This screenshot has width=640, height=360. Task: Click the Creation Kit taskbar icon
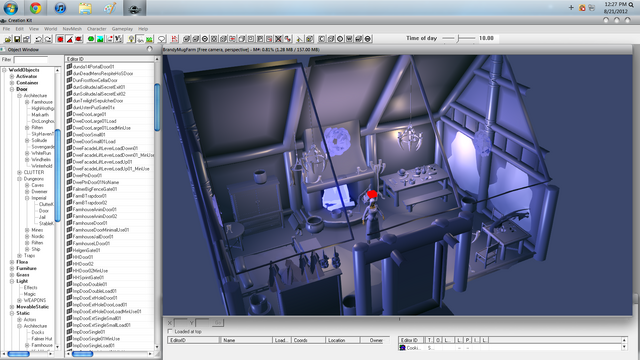click(134, 8)
